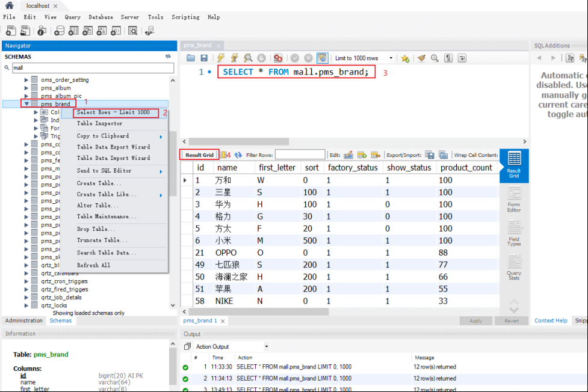
Task: Open the Query menu
Action: click(72, 17)
